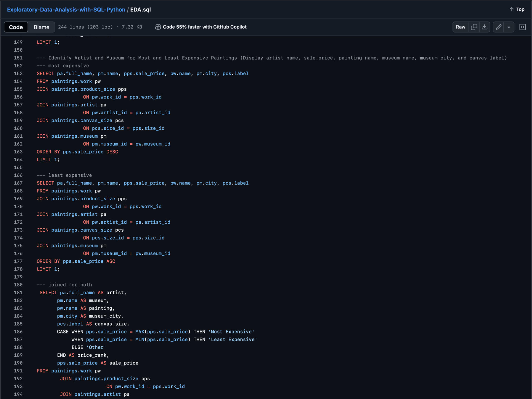Copy raw file contents icon
The height and width of the screenshot is (399, 532).
[474, 27]
